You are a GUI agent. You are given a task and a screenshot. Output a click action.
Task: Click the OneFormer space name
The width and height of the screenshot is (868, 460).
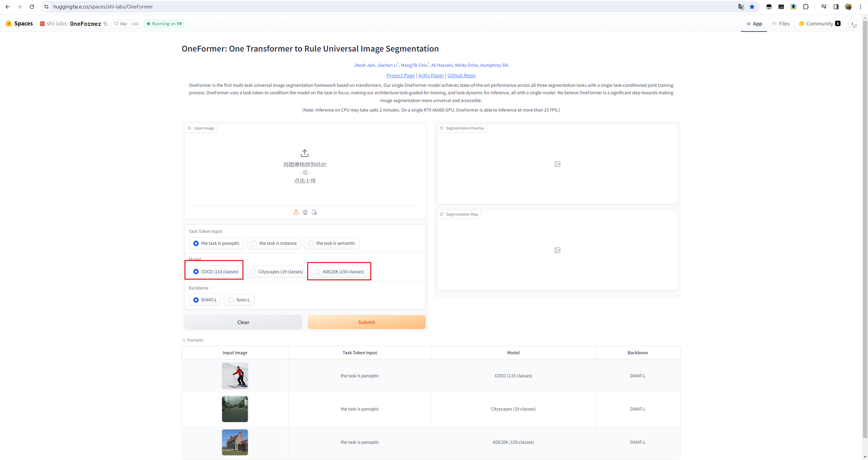coord(85,24)
